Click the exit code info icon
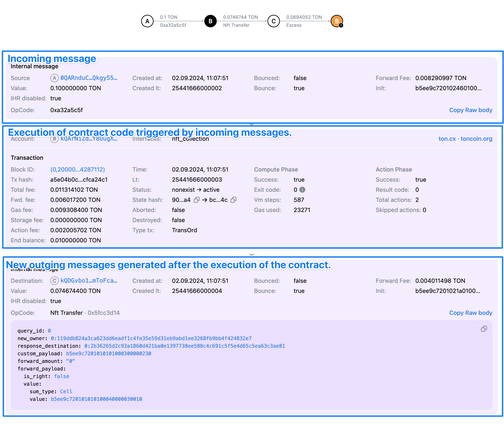 (303, 190)
